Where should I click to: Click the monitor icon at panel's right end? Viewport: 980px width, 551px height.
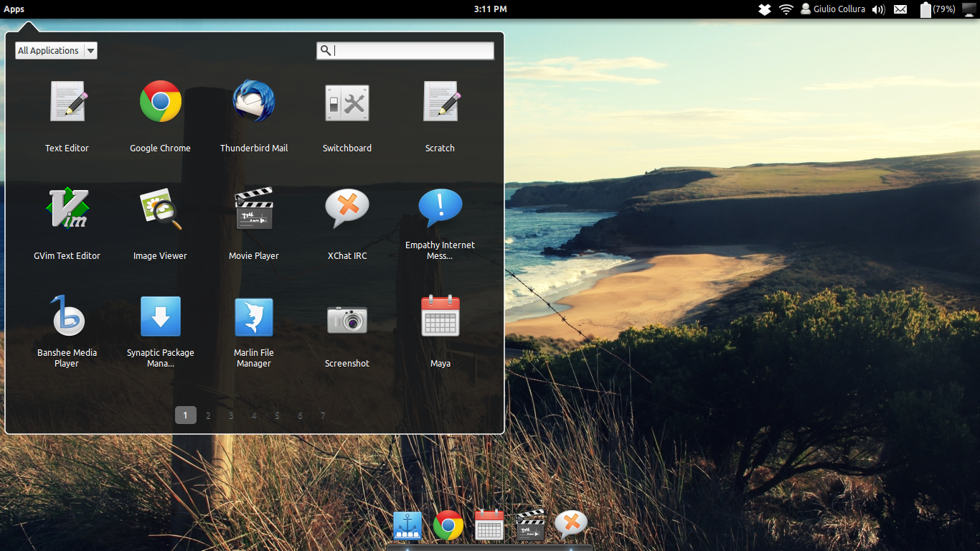pyautogui.click(x=971, y=9)
